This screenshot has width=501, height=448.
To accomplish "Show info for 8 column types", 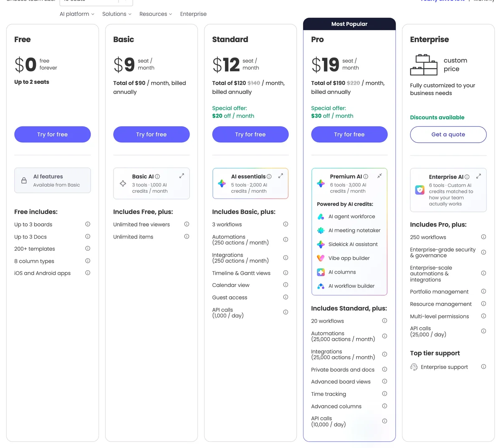I will tap(88, 261).
